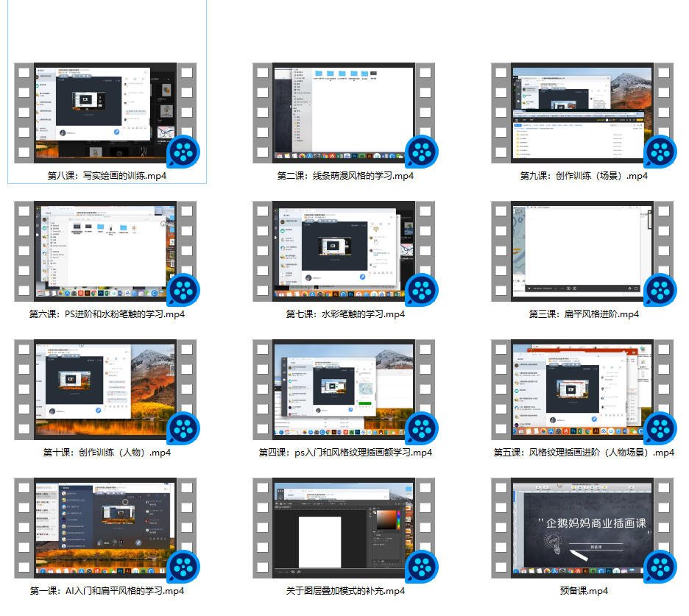Click the file name 第八课：写实绘画的训练.mp4

tap(107, 176)
